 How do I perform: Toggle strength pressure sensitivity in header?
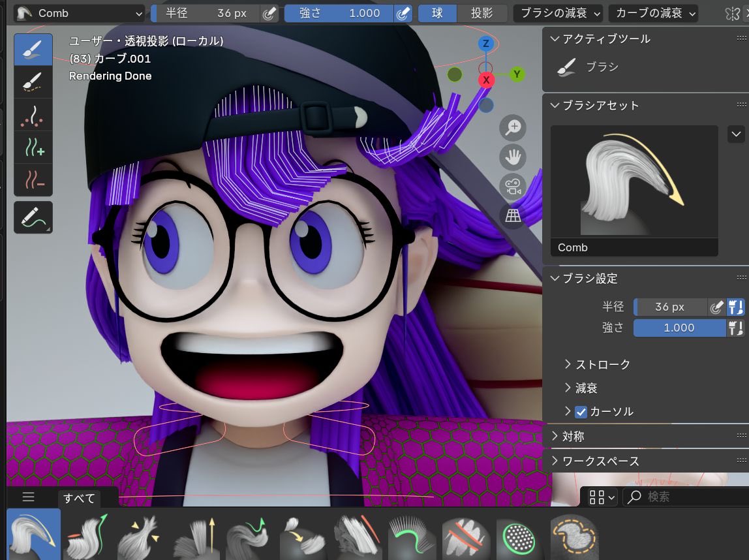point(403,13)
